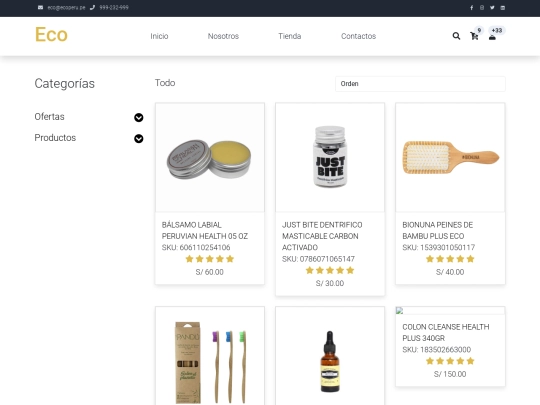Click the Eco logo

click(x=51, y=34)
